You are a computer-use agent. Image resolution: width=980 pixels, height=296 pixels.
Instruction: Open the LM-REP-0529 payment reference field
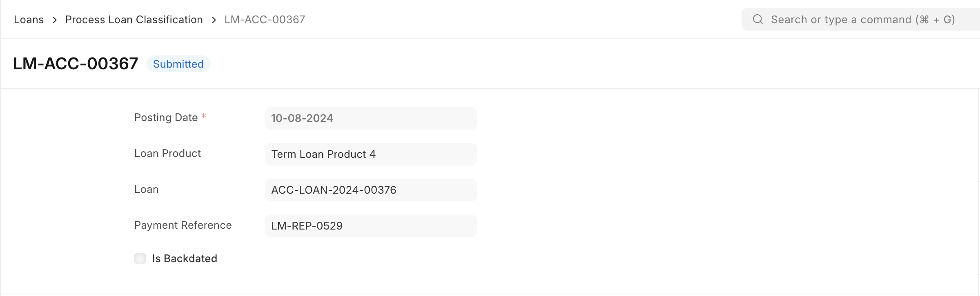point(371,226)
